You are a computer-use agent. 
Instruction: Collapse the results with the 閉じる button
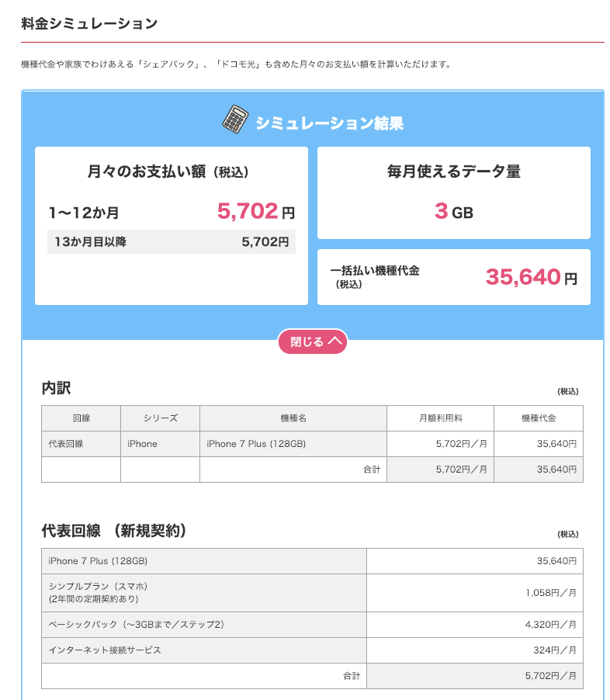tap(313, 341)
